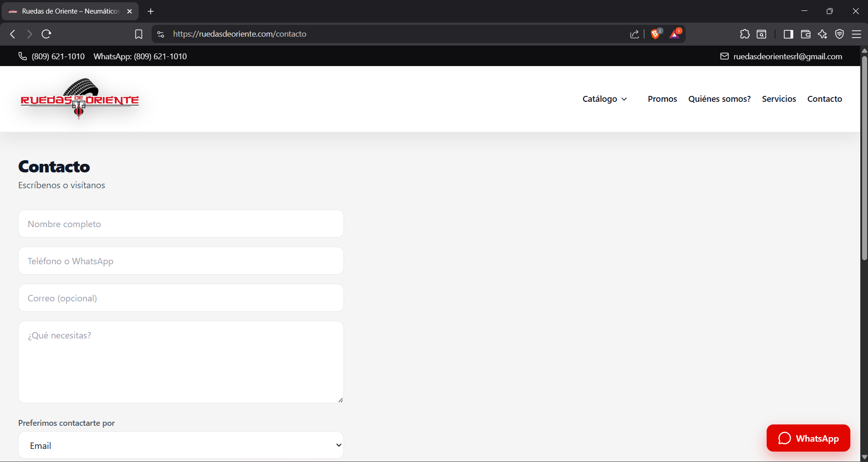Click the share page icon

(x=634, y=34)
